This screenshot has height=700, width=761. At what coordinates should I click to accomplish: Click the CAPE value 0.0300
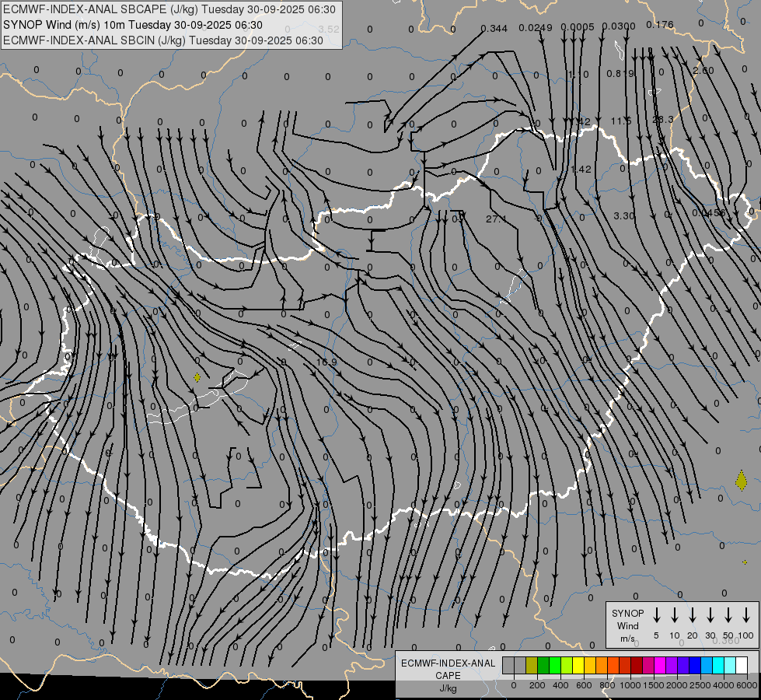click(619, 26)
